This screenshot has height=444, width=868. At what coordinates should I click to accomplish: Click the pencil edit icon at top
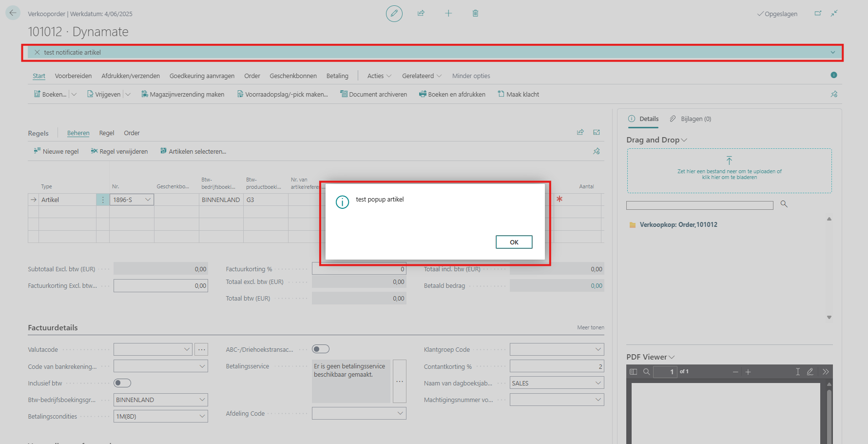click(x=394, y=14)
